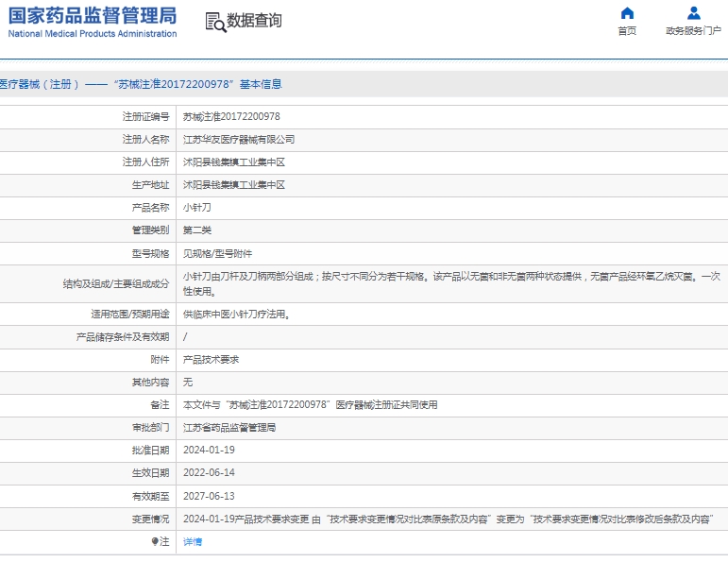Select the 生产地址 address value
The width and height of the screenshot is (728, 562).
click(x=234, y=185)
